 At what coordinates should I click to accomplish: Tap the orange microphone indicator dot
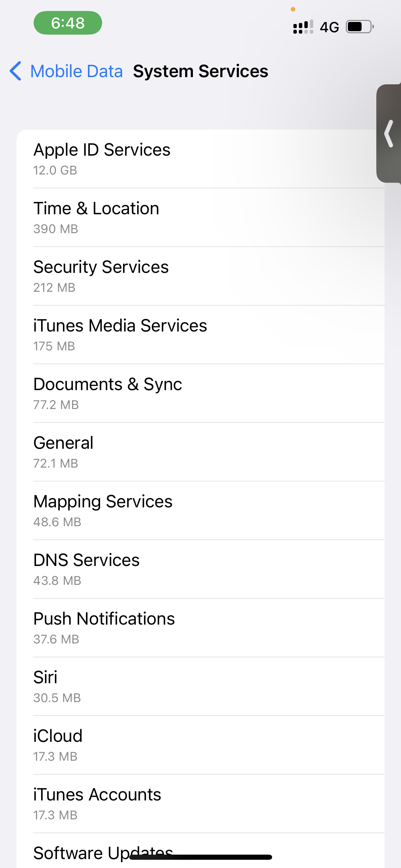click(x=293, y=9)
